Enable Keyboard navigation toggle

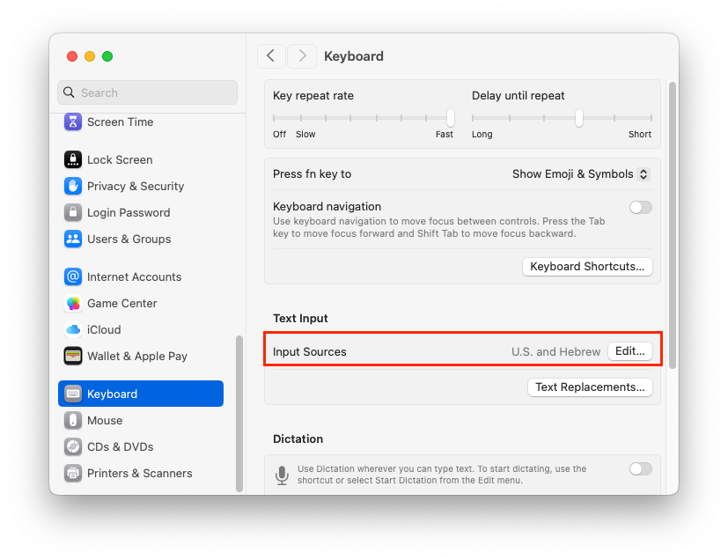click(x=641, y=207)
